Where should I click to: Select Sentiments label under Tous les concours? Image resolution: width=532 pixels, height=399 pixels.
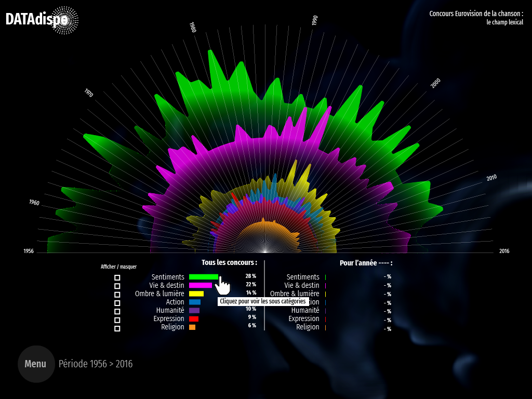pyautogui.click(x=168, y=277)
